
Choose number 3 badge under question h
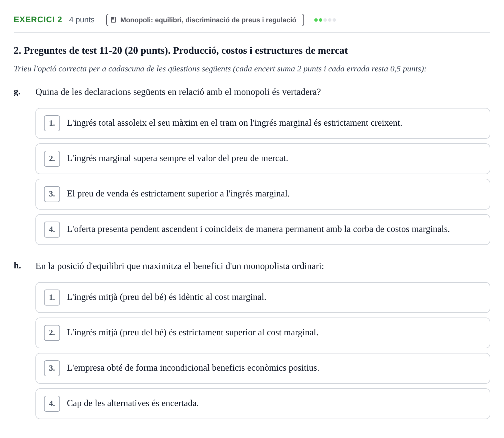(52, 368)
